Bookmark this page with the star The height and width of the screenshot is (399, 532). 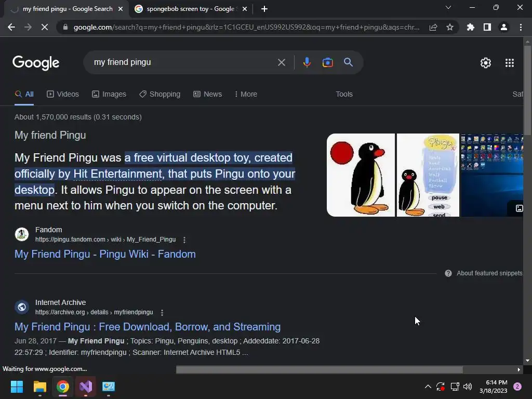click(x=450, y=27)
